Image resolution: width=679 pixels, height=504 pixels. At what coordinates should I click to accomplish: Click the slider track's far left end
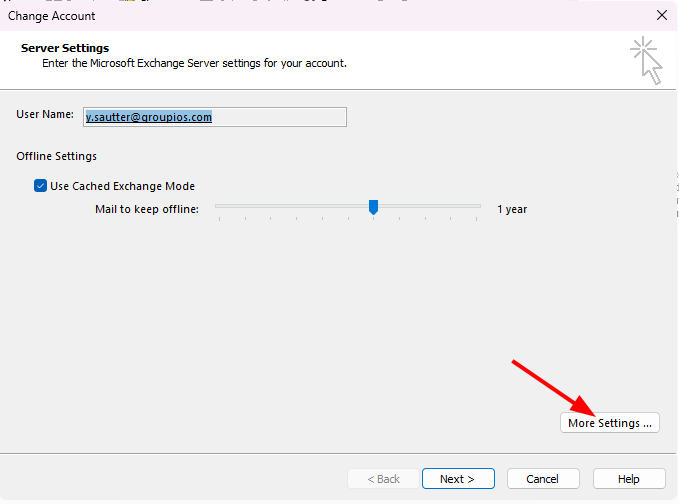click(x=217, y=207)
